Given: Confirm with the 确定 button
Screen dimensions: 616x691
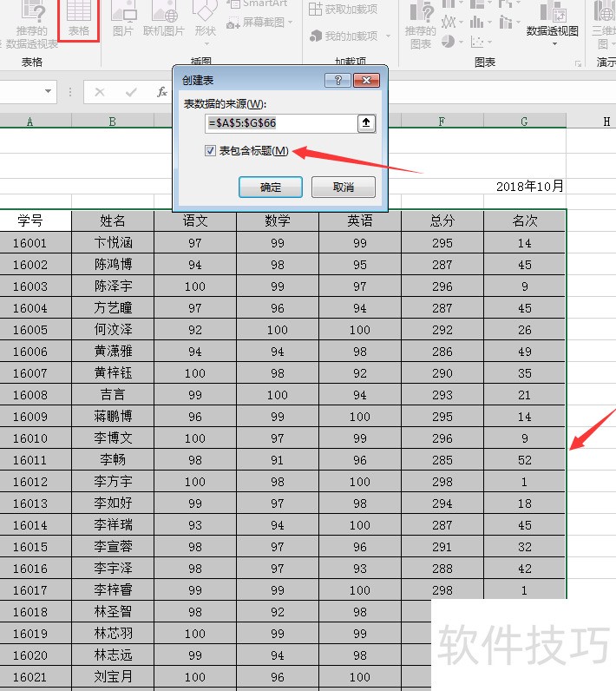Looking at the screenshot, I should click(x=271, y=188).
